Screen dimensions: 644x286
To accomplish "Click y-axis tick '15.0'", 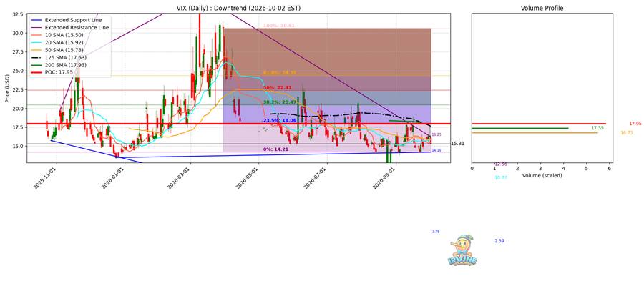I will (x=19, y=146).
